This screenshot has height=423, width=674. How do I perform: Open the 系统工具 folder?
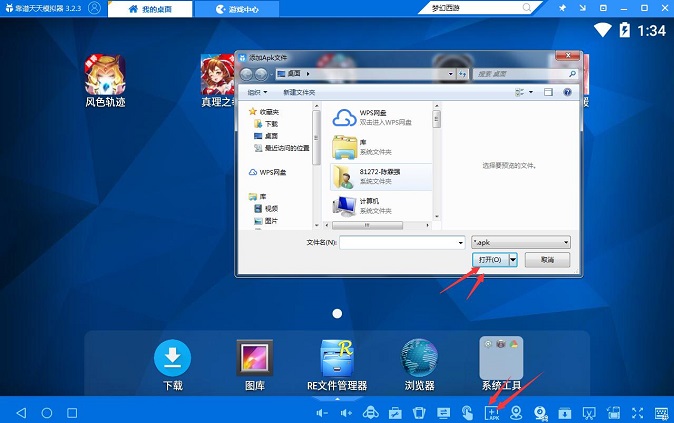(x=501, y=364)
